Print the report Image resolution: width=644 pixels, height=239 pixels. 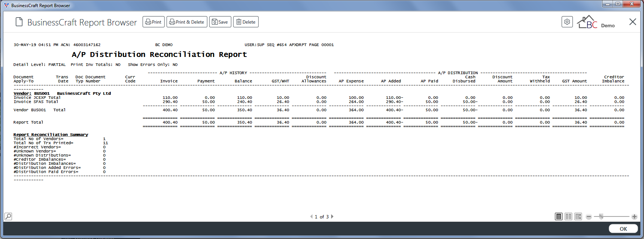(154, 22)
